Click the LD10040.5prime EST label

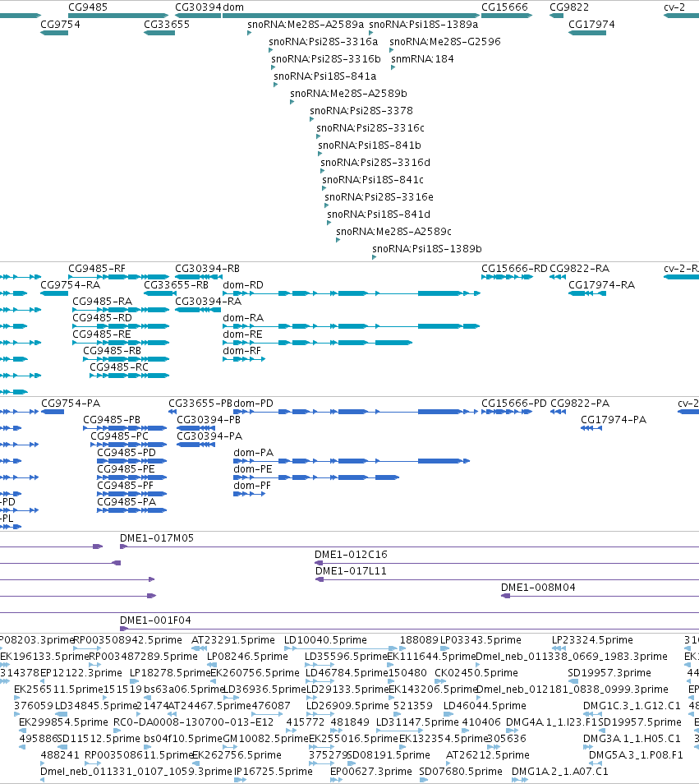325,640
